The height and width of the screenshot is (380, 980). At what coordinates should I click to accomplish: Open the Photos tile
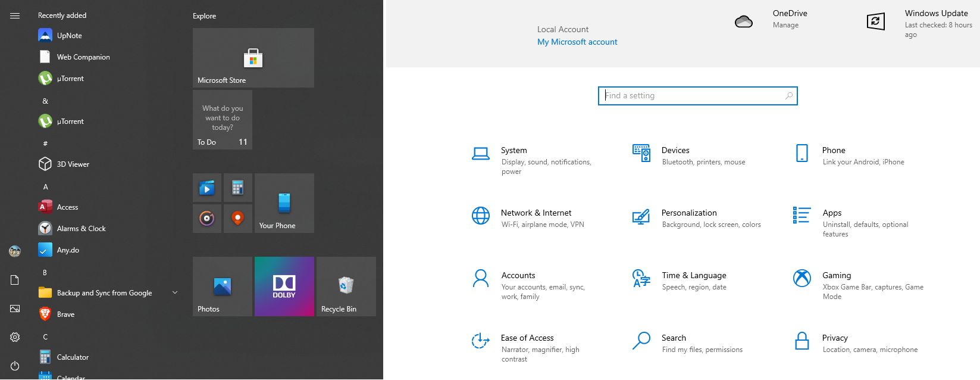223,286
